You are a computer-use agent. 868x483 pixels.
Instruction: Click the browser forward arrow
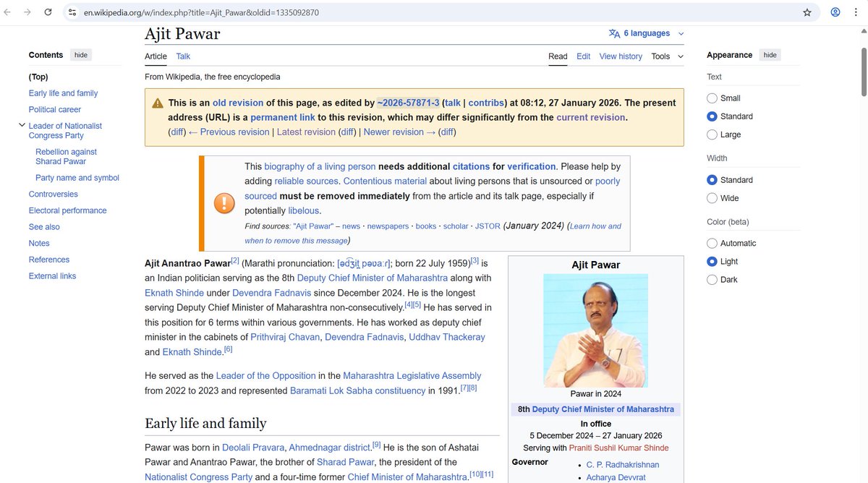pos(27,12)
